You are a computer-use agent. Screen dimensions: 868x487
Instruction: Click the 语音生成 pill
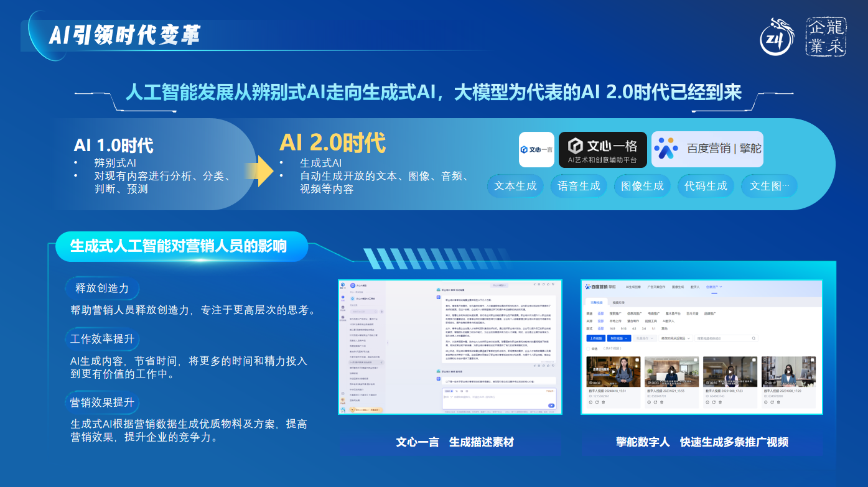pos(579,186)
